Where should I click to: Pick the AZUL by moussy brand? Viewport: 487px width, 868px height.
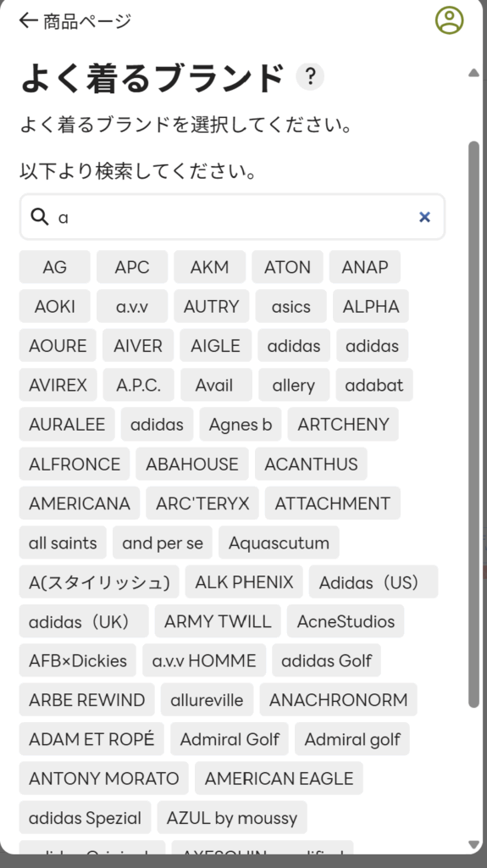pos(232,818)
